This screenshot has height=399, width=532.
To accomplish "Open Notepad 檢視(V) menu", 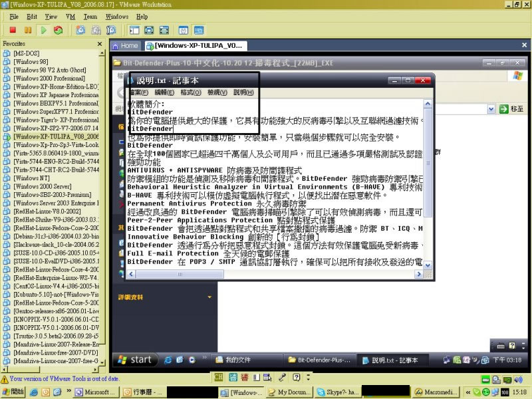I will click(217, 92).
